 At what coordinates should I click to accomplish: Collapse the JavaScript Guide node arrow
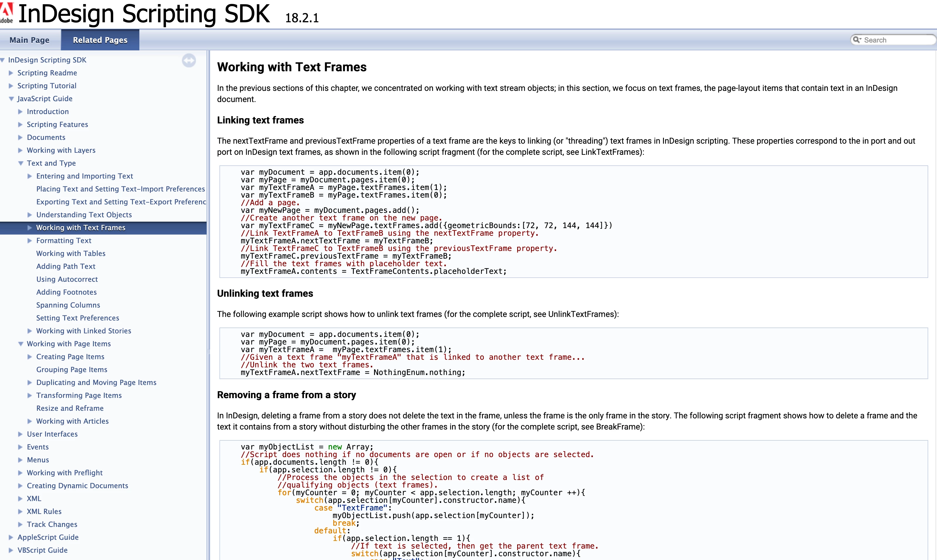[11, 99]
